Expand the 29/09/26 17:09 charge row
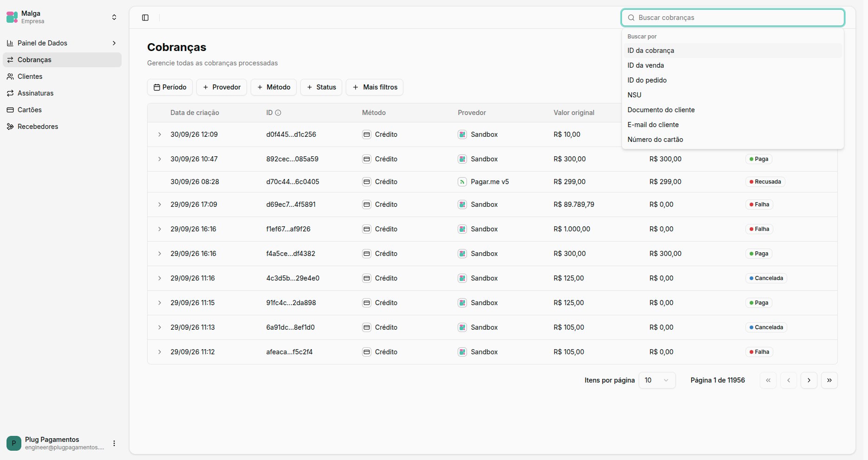868x460 pixels. 159,204
